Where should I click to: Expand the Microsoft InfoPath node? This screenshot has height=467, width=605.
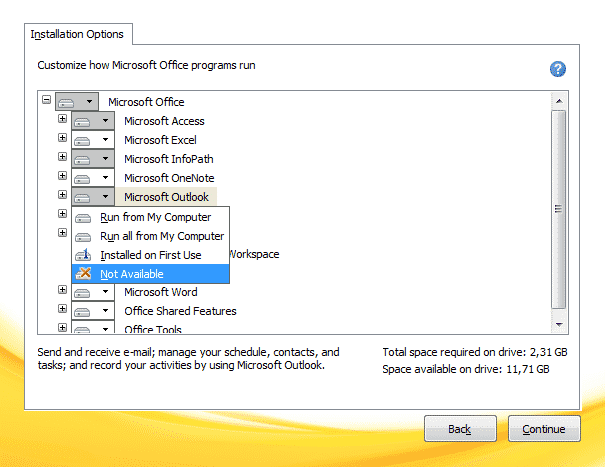coord(63,156)
